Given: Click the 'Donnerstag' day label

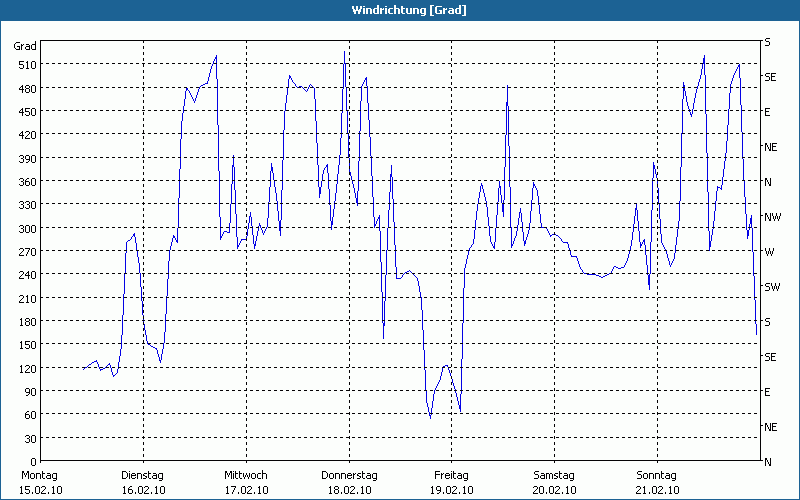Looking at the screenshot, I should tap(349, 475).
